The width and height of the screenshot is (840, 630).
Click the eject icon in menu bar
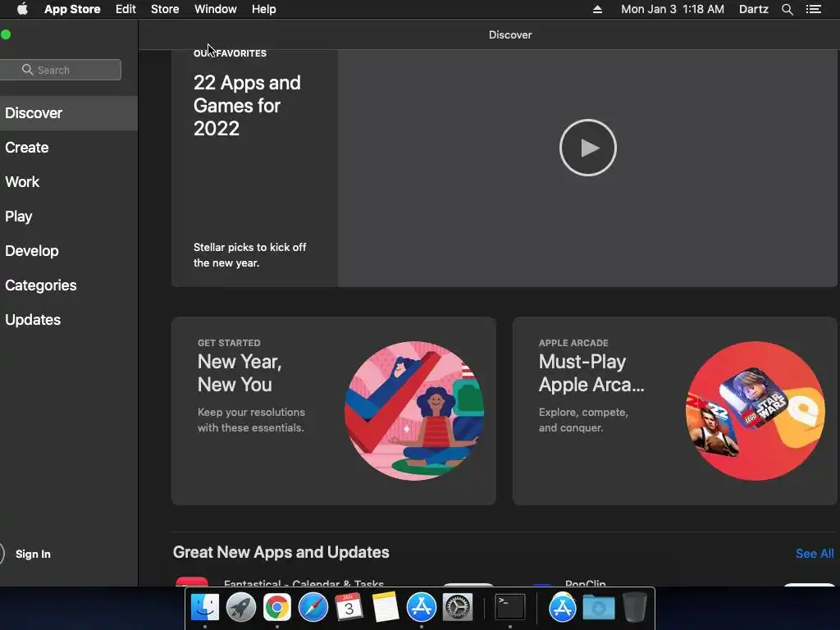597,9
